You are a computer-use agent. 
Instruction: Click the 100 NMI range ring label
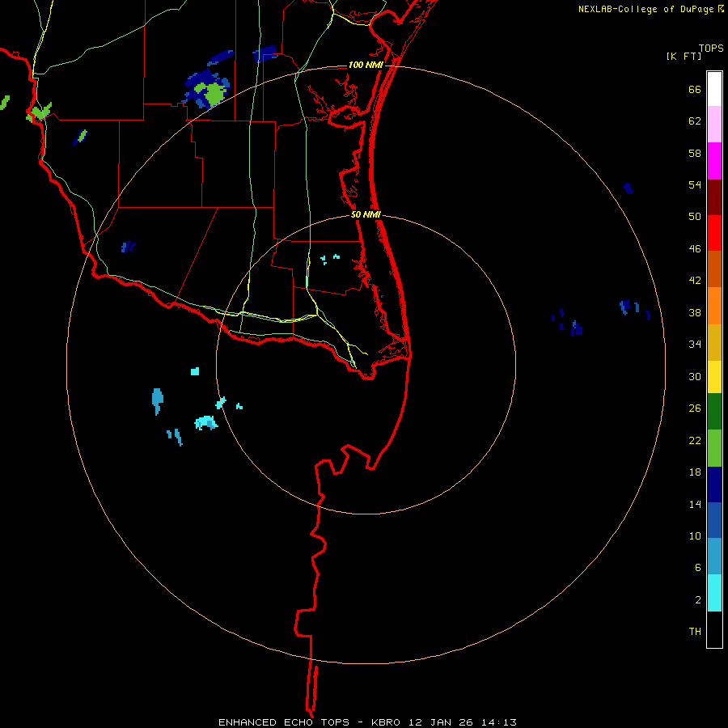(366, 65)
